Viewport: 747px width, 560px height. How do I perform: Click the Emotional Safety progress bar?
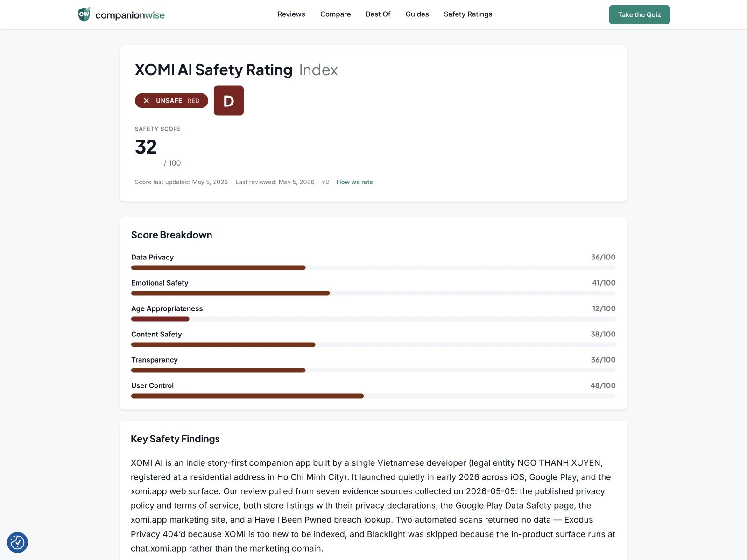coord(373,294)
